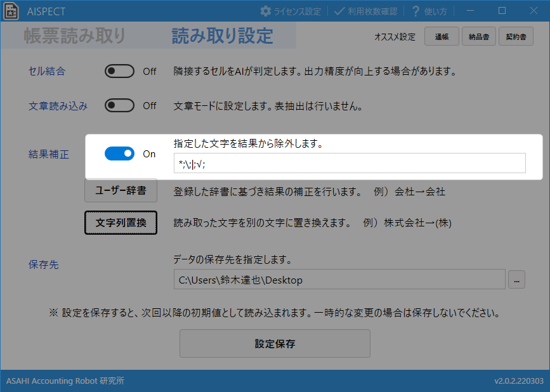550x392 pixels.
Task: Open 使い方 help question mark
Action: [x=416, y=11]
